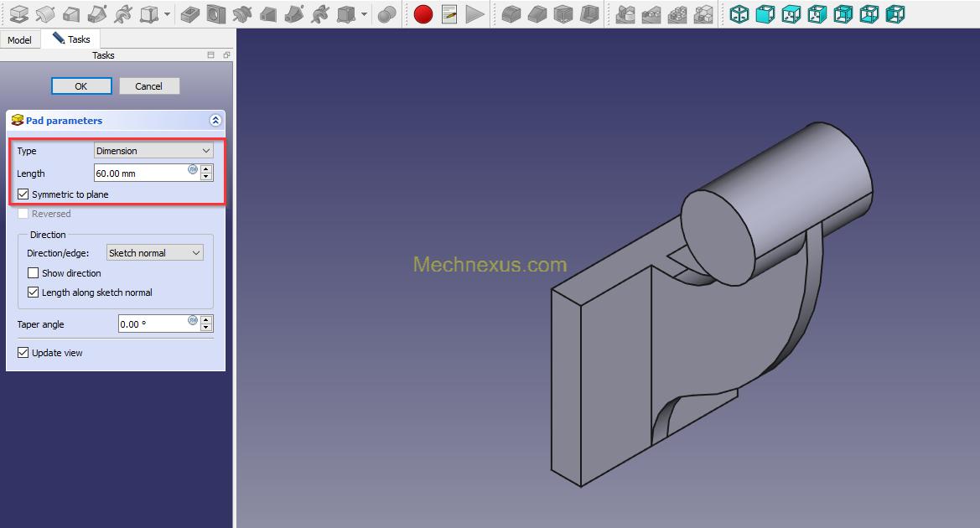The image size is (980, 528).
Task: Activate the Subtractive helix tool
Action: (x=320, y=13)
